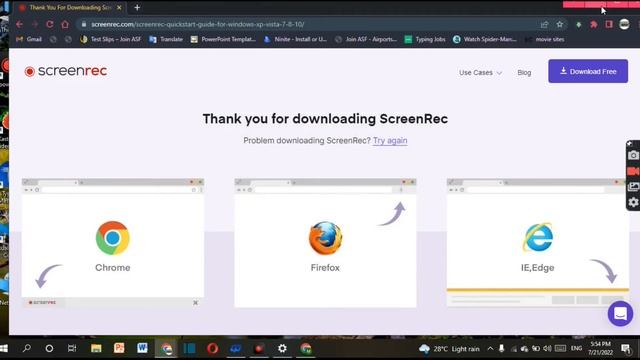
Task: Click the Download Free button
Action: coord(588,71)
